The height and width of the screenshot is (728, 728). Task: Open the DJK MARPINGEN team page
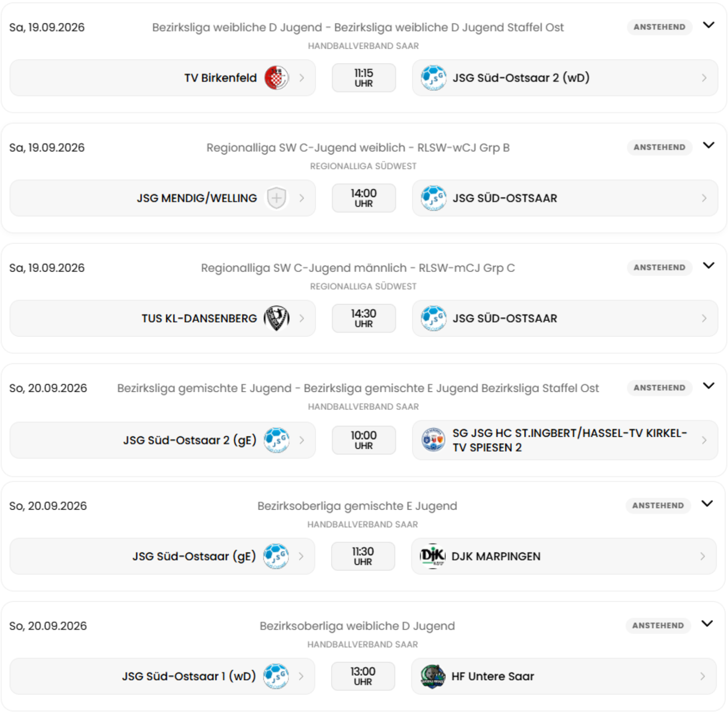coord(564,556)
